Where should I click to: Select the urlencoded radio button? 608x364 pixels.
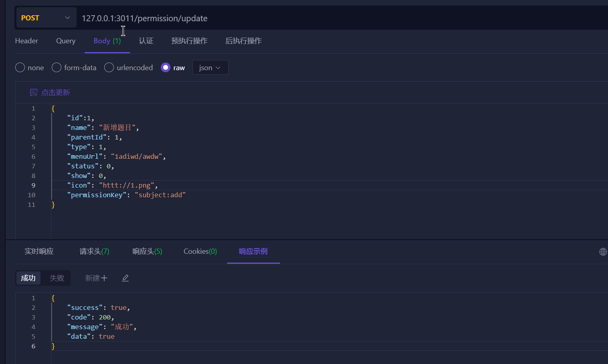click(x=109, y=67)
